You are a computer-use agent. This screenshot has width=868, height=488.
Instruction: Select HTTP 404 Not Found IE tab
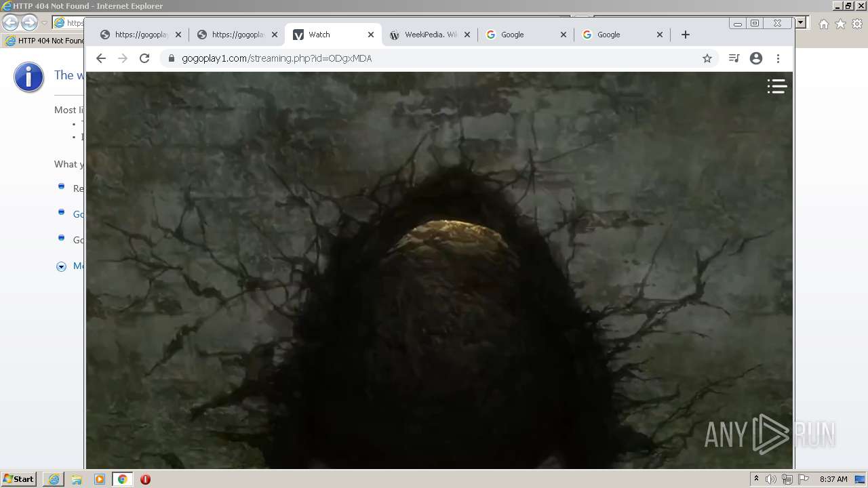(44, 41)
